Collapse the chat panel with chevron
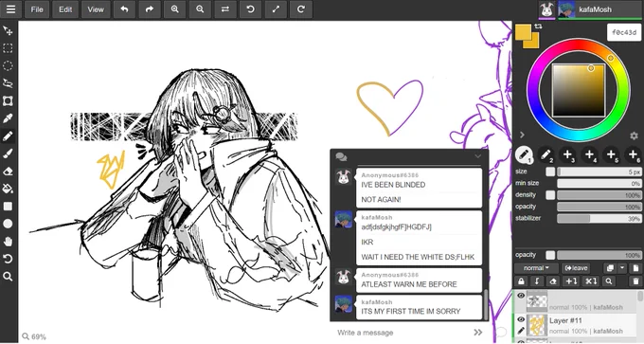Viewport: 644px width, 344px height. pos(477,156)
